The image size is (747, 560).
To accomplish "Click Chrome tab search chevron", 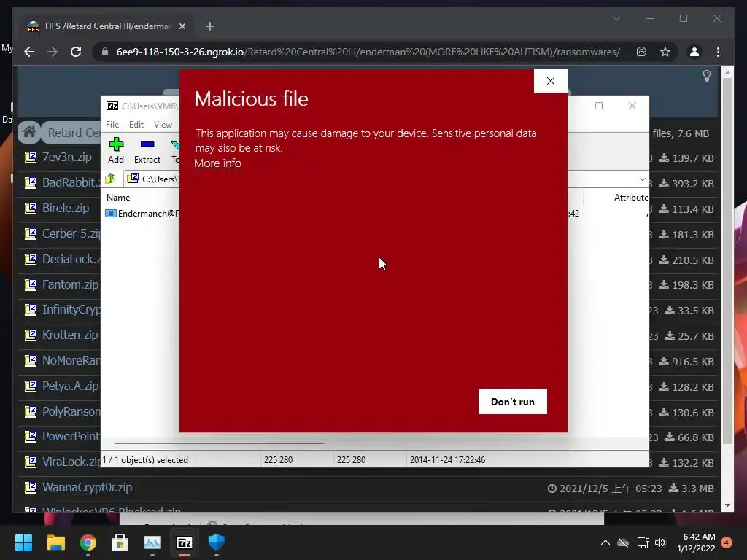I will click(x=616, y=18).
